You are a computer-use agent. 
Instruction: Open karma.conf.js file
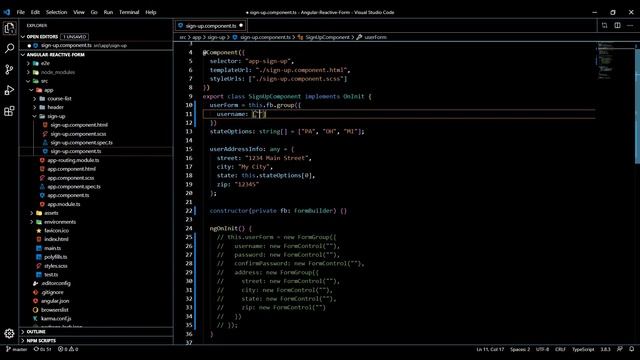pyautogui.click(x=56, y=319)
